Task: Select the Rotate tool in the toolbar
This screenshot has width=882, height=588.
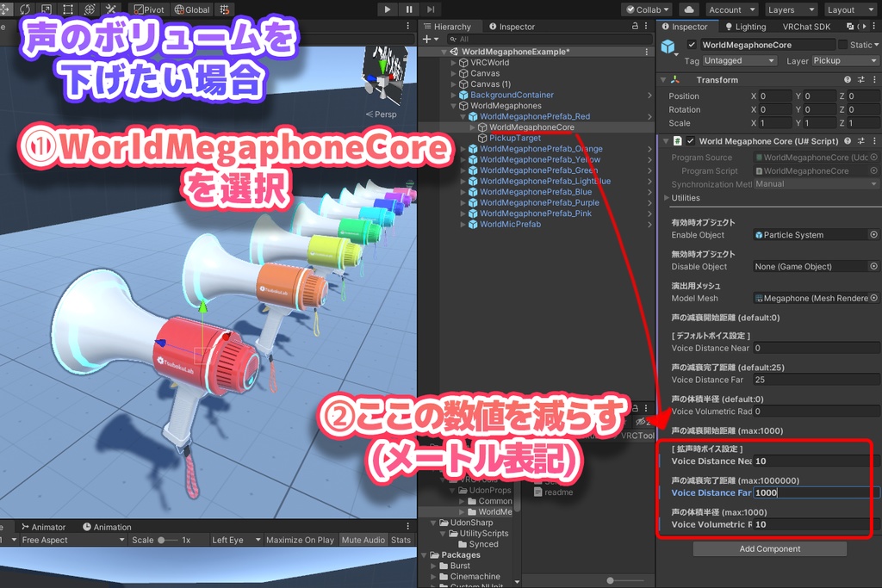Action: (26, 9)
